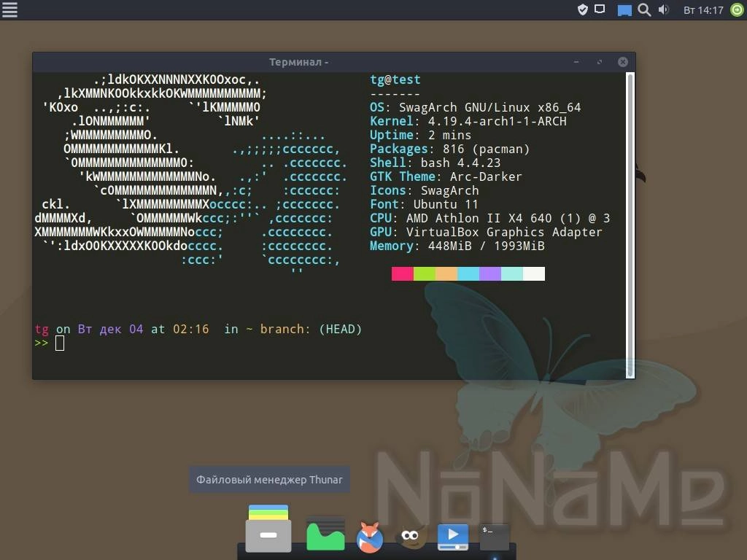Minimize the Терминал window
The image size is (747, 560).
click(576, 62)
